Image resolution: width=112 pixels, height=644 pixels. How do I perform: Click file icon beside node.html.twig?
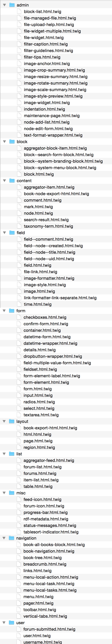[x=19, y=213]
